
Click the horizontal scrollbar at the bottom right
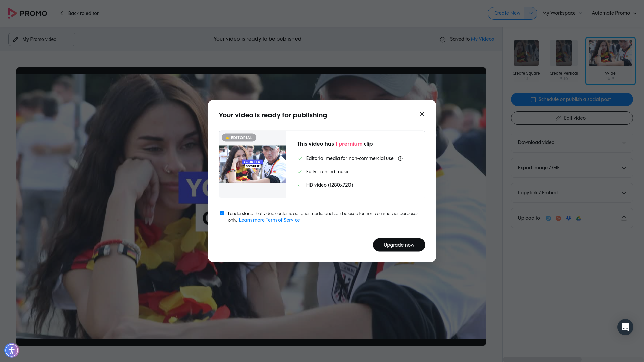[x=542, y=359]
